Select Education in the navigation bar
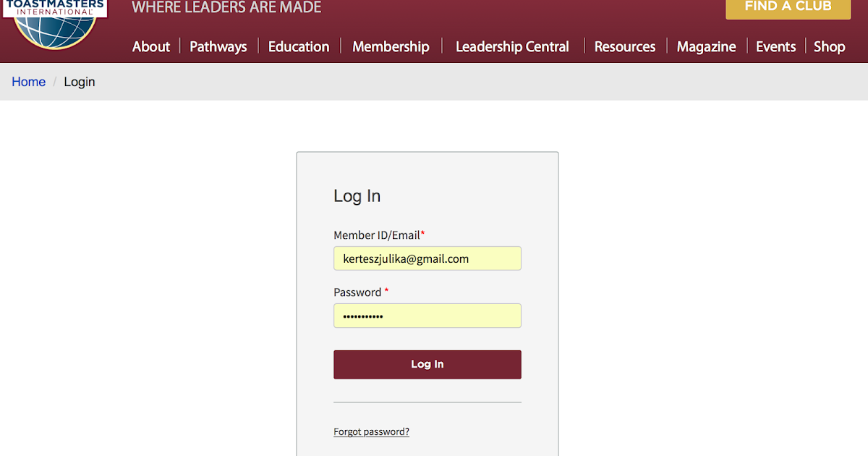The height and width of the screenshot is (456, 868). [x=299, y=46]
